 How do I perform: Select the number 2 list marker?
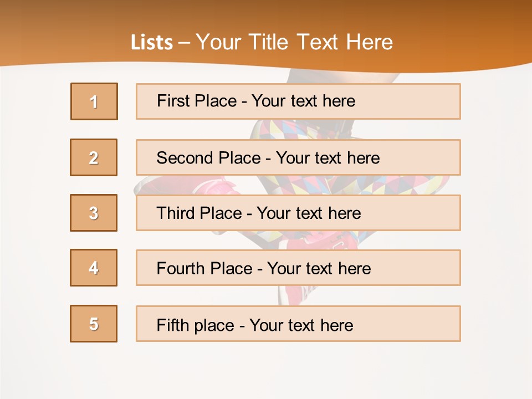[x=94, y=157]
